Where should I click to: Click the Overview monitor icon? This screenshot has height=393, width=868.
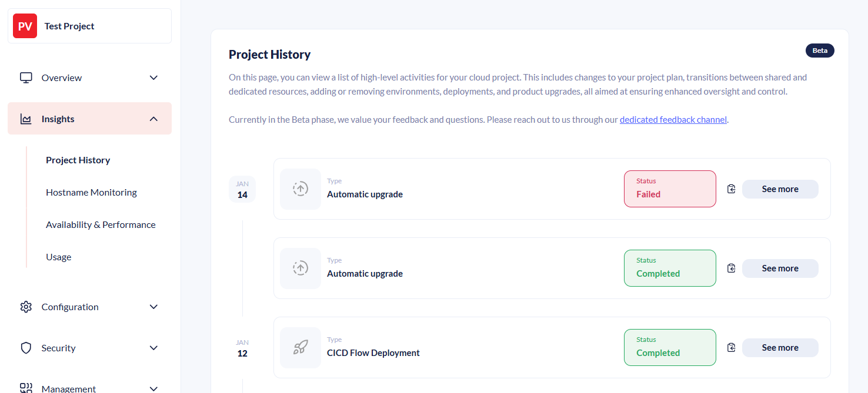point(25,77)
